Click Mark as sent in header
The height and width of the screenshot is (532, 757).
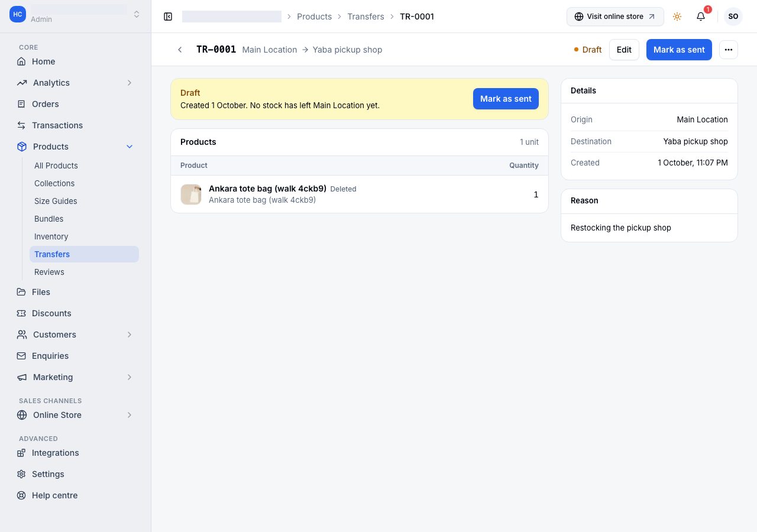pyautogui.click(x=679, y=50)
